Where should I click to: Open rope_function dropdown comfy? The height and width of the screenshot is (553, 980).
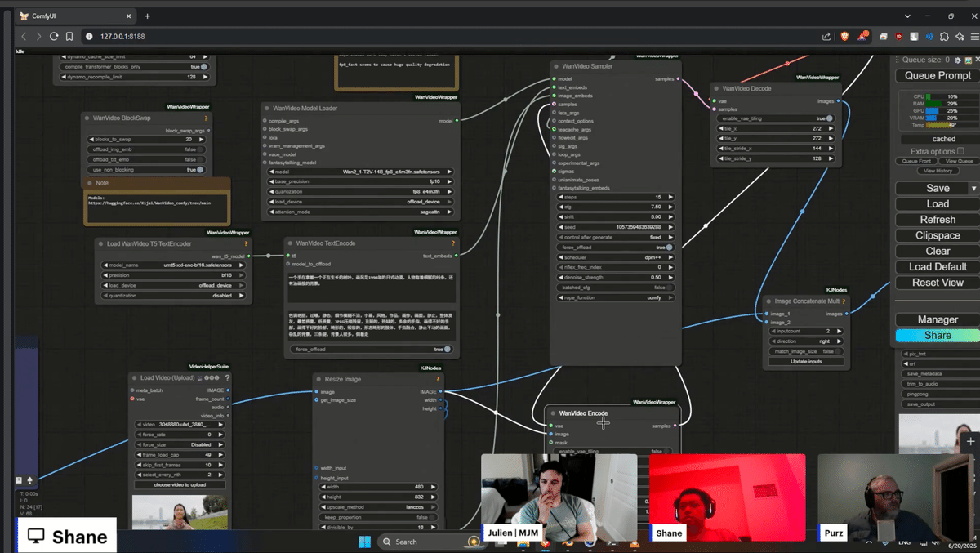click(x=615, y=297)
